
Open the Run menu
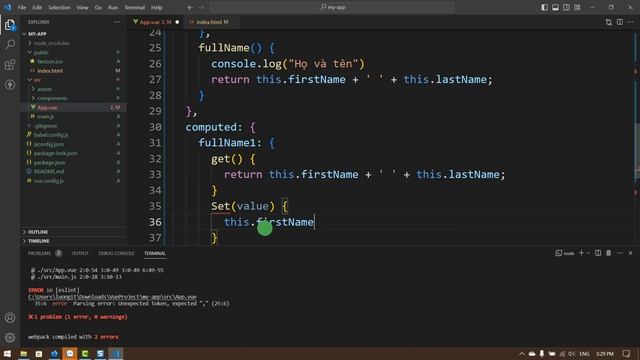(113, 7)
